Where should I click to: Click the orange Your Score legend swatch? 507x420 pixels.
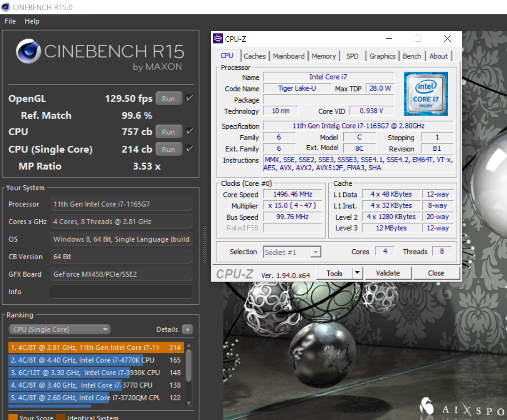coord(13,417)
